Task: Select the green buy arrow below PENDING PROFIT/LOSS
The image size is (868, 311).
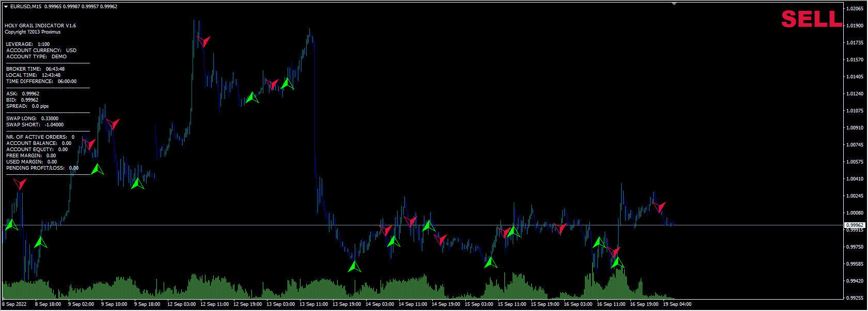Action: click(x=97, y=169)
